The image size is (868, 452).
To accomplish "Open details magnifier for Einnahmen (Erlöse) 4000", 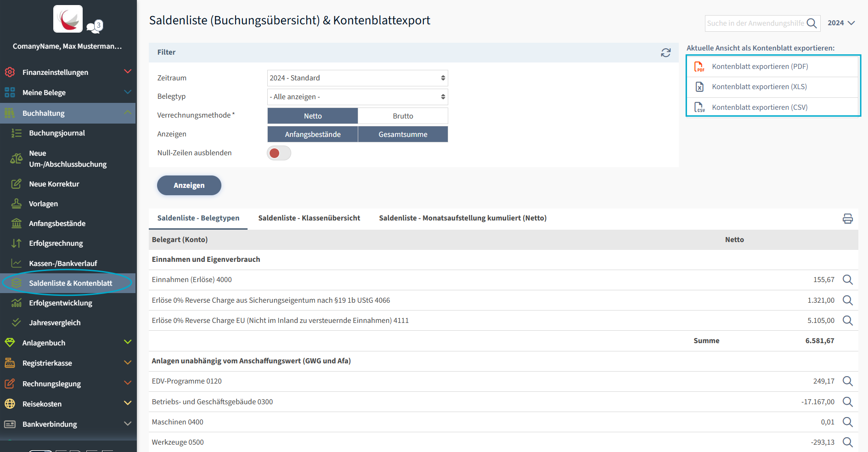I will point(847,280).
